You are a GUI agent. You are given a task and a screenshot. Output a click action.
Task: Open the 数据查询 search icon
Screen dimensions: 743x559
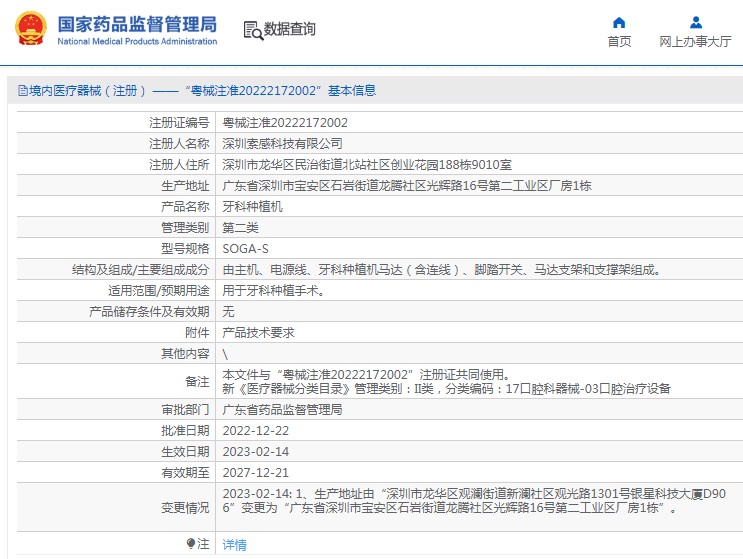coord(253,30)
